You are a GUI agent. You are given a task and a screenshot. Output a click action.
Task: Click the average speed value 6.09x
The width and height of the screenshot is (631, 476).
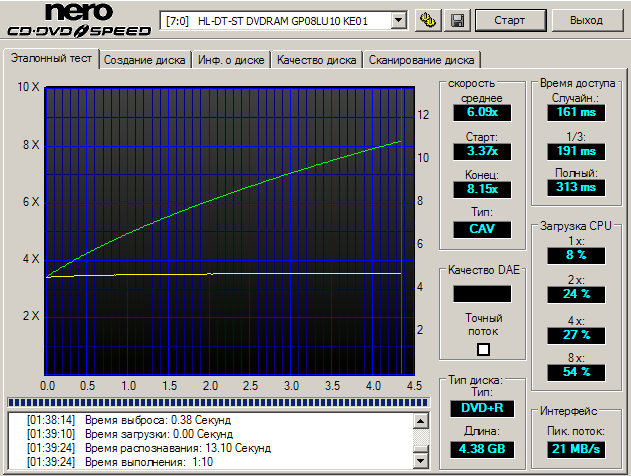click(x=482, y=112)
